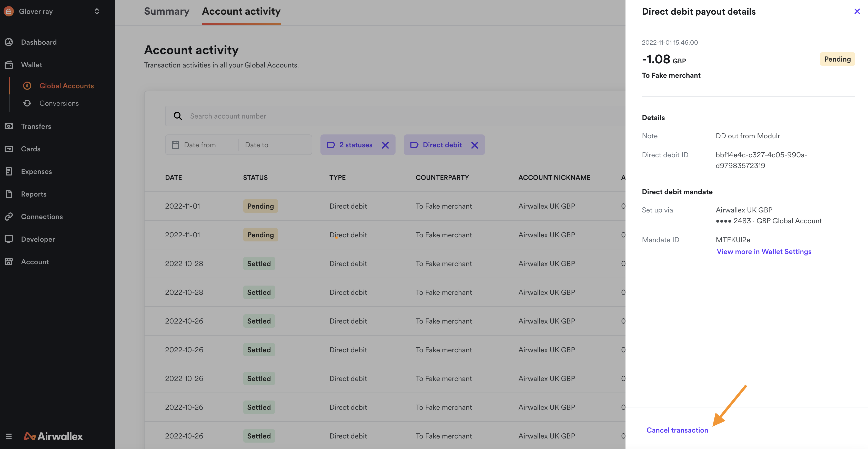Remove the 2 statuses filter
868x449 pixels.
tap(385, 145)
